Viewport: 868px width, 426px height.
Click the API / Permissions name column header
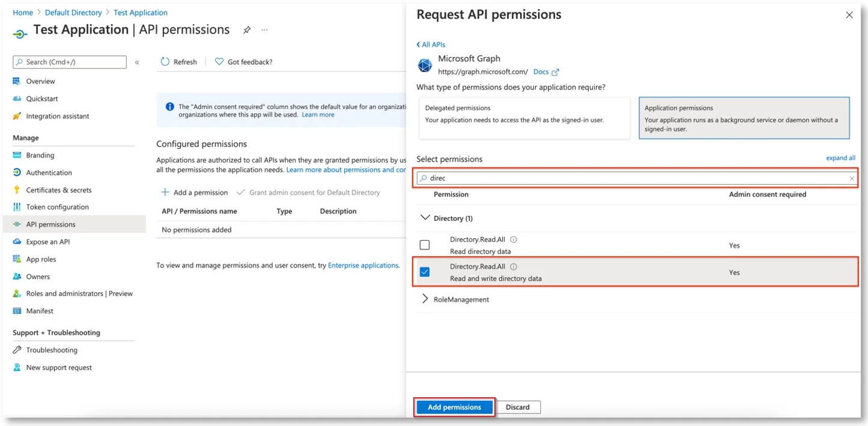point(199,211)
